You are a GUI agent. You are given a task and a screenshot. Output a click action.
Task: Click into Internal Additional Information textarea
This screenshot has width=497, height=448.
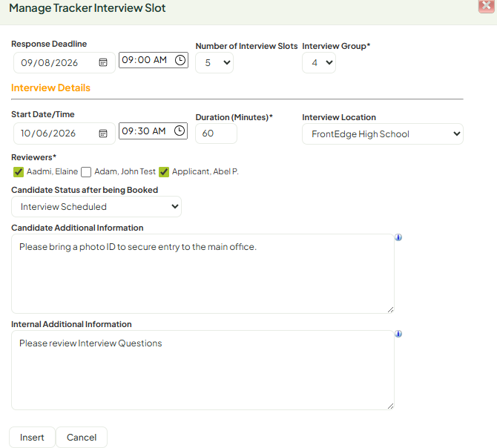point(203,370)
